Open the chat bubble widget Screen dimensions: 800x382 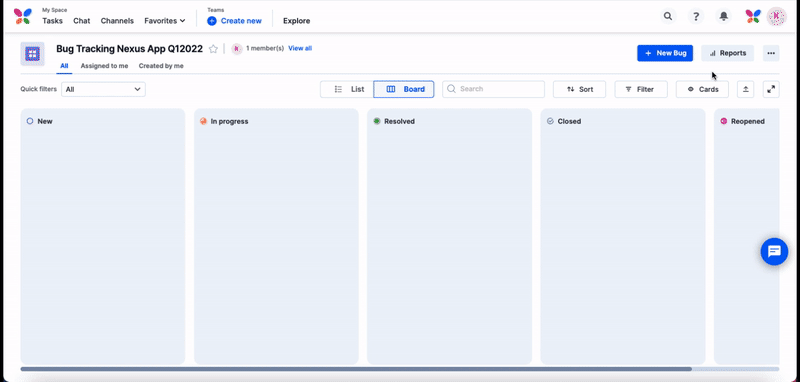coord(774,251)
